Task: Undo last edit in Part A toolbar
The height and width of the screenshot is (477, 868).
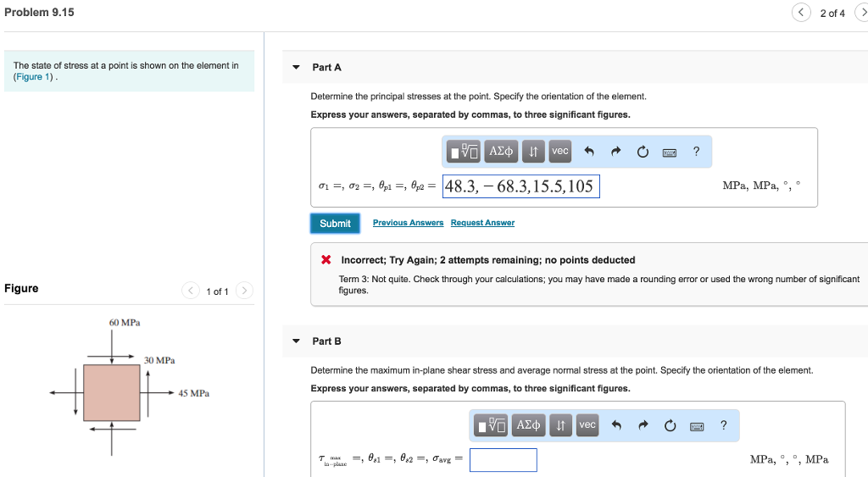Action: (x=589, y=151)
